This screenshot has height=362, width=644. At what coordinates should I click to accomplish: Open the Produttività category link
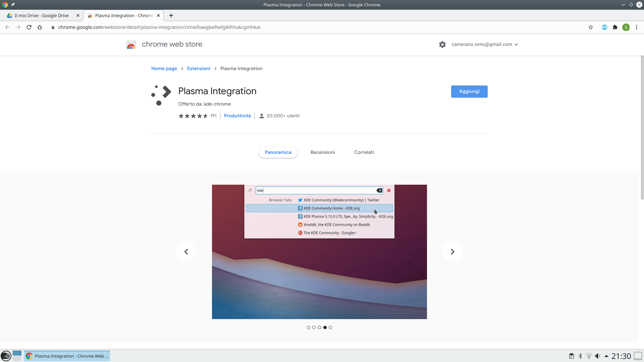237,116
